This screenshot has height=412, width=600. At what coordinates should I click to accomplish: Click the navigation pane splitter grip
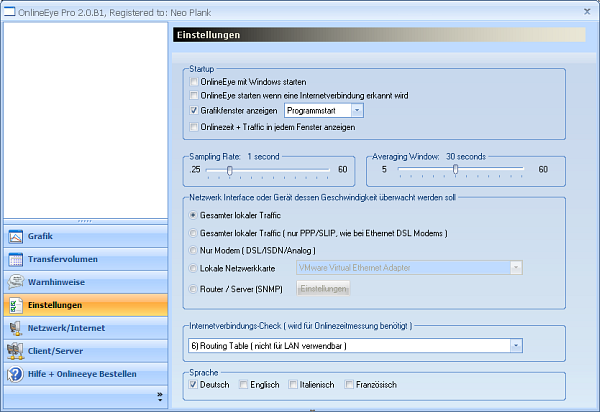(x=85, y=221)
